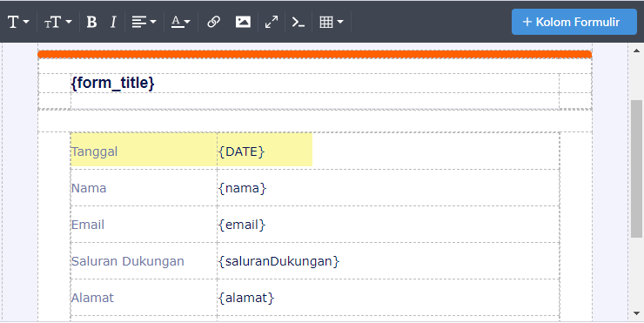Click the {email} field tag
The image size is (644, 323).
(x=242, y=225)
